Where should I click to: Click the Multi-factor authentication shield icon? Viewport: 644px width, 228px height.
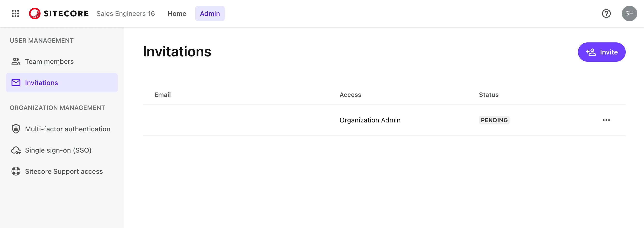click(16, 129)
